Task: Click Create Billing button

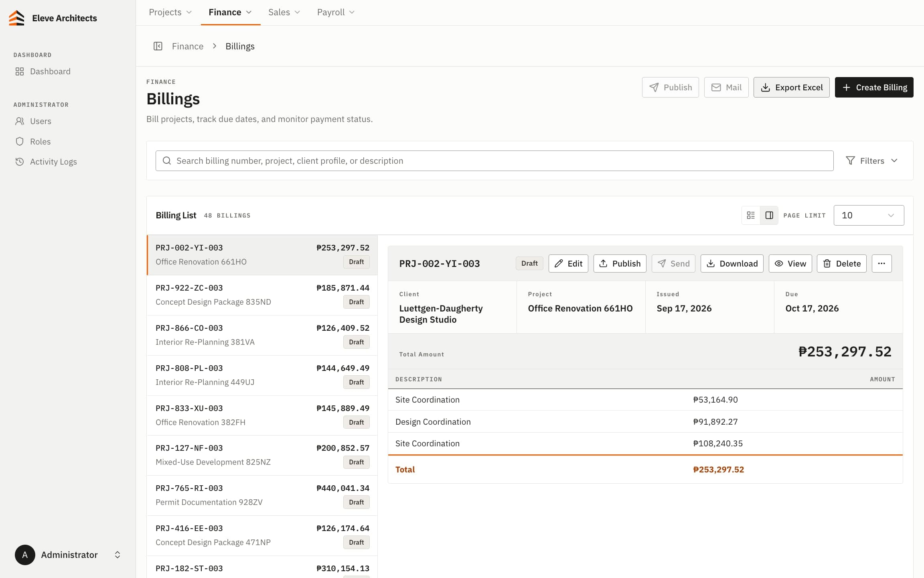Action: [874, 88]
